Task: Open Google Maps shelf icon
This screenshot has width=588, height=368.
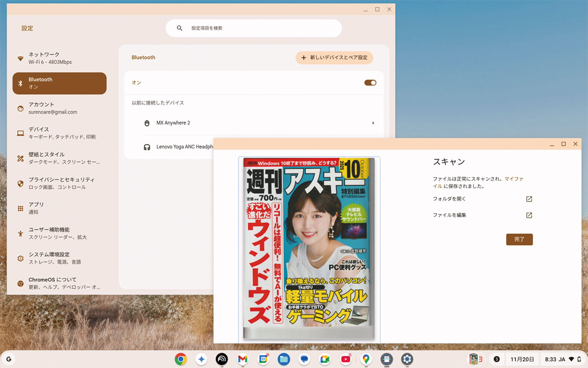Action: coord(366,359)
